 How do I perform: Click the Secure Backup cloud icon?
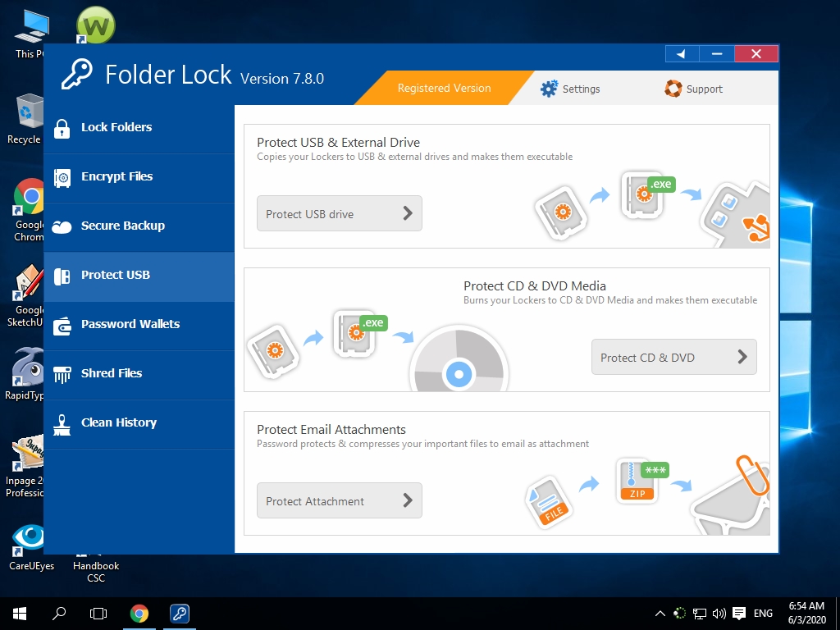[62, 227]
